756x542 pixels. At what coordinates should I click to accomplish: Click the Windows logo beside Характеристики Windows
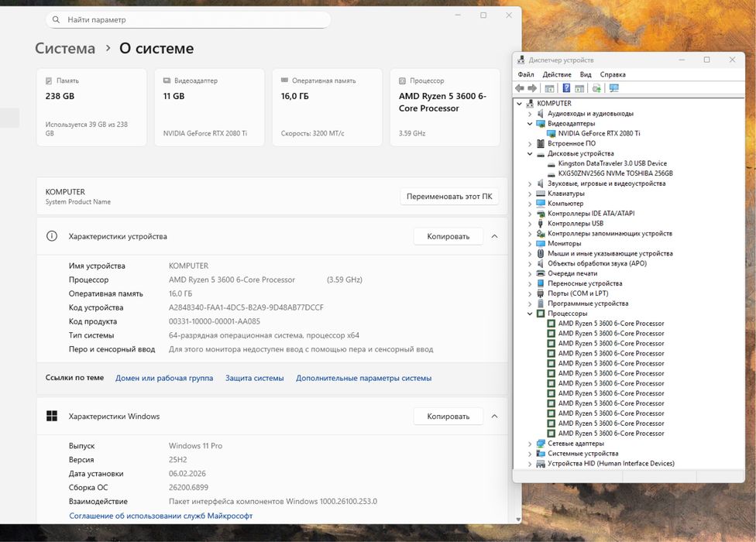pyautogui.click(x=52, y=417)
